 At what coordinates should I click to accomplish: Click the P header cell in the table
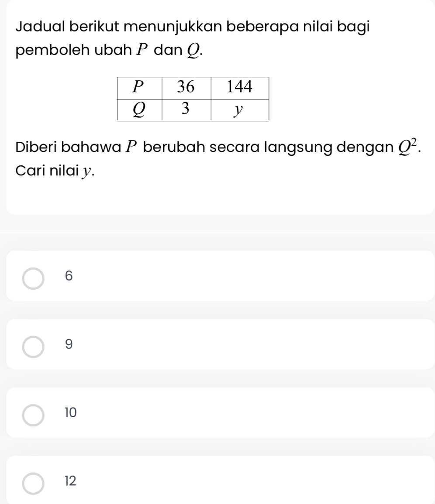(139, 87)
